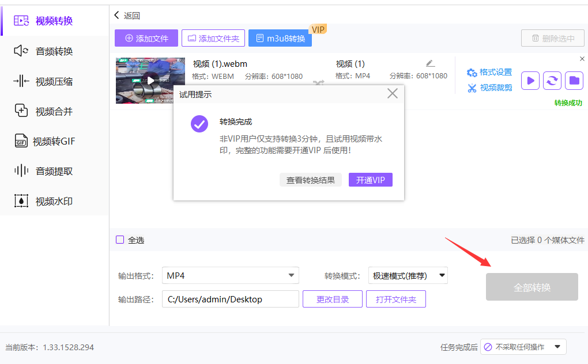Image resolution: width=588 pixels, height=364 pixels.
Task: Close the 试用提示 dialog
Action: (392, 93)
